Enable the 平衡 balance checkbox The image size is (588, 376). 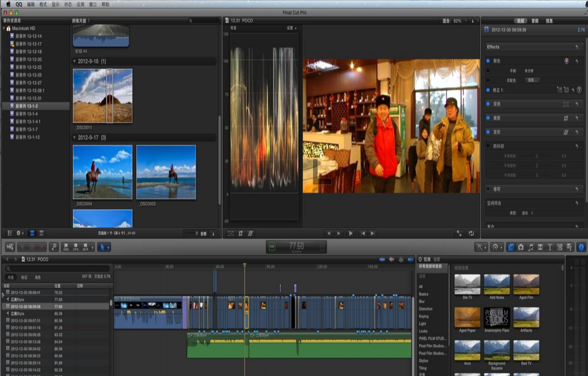pos(488,71)
